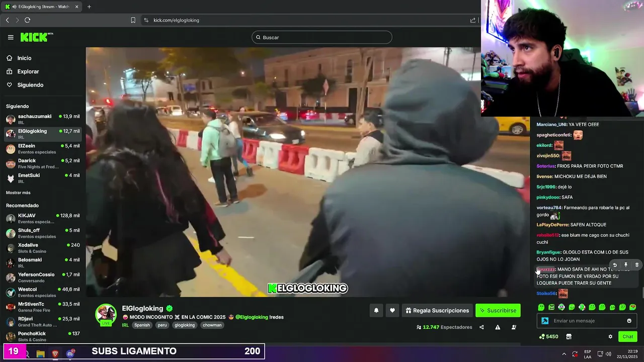The image size is (644, 362).
Task: Open the Kick hamburger menu
Action: [x=11, y=37]
